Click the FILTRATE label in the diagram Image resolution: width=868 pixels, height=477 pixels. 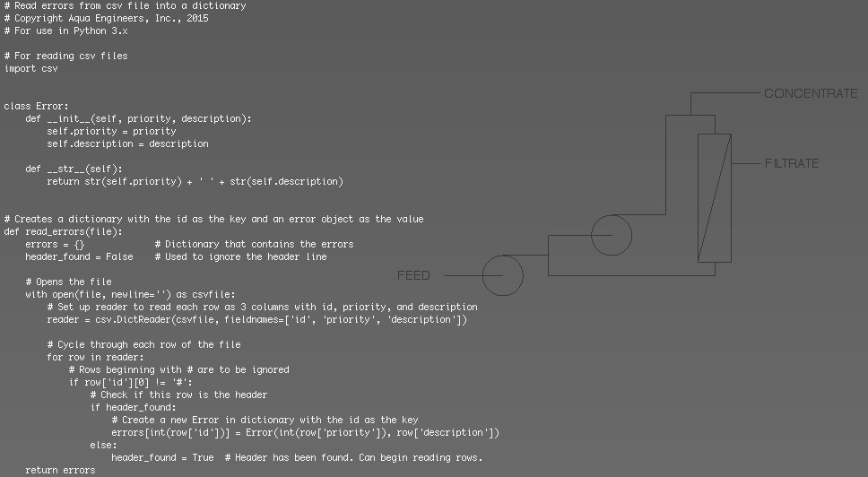(x=791, y=163)
